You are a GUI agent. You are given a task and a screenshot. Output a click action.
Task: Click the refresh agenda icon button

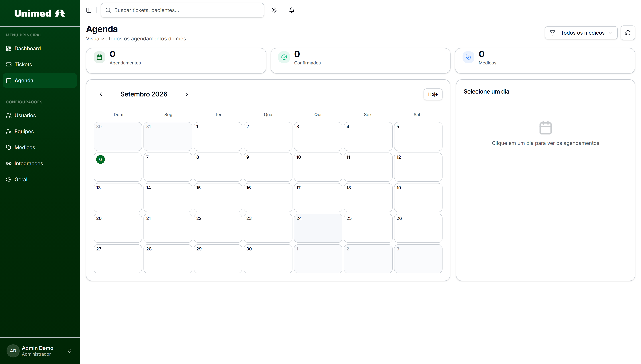pyautogui.click(x=628, y=33)
